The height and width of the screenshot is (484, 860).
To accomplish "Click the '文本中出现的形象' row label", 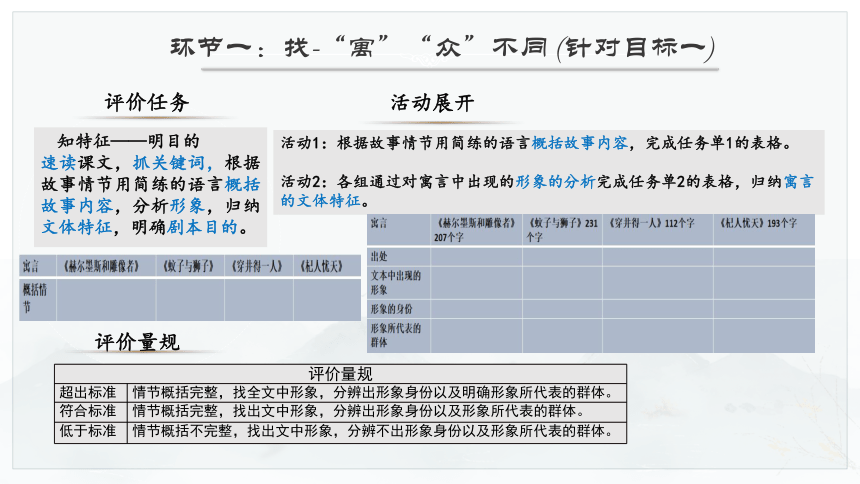I will pyautogui.click(x=399, y=283).
